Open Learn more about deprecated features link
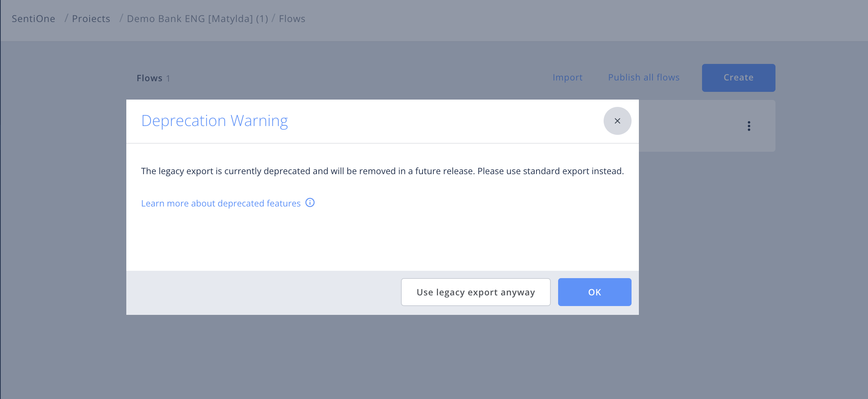Image resolution: width=868 pixels, height=399 pixels. [x=221, y=204]
